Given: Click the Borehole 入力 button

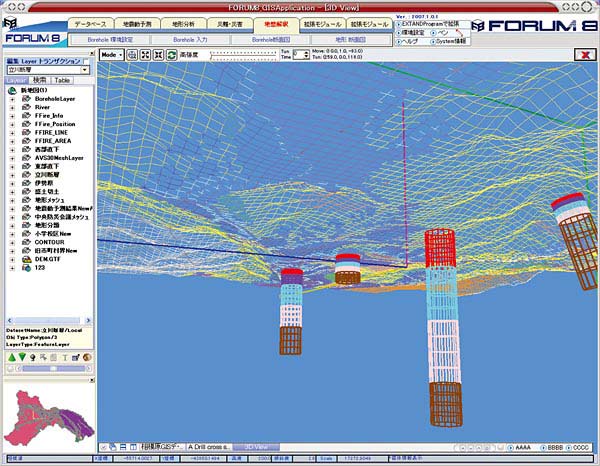Looking at the screenshot, I should (x=190, y=39).
